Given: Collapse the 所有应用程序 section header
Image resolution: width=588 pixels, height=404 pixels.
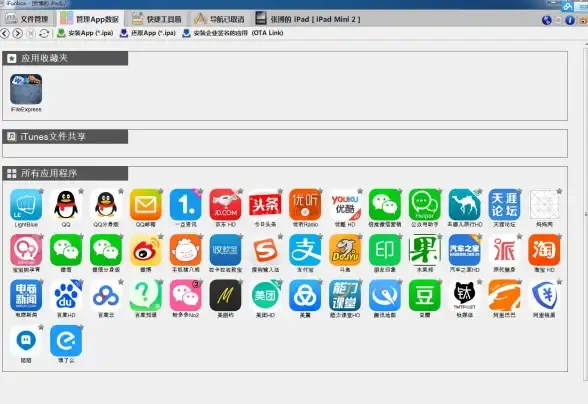Looking at the screenshot, I should (65, 173).
